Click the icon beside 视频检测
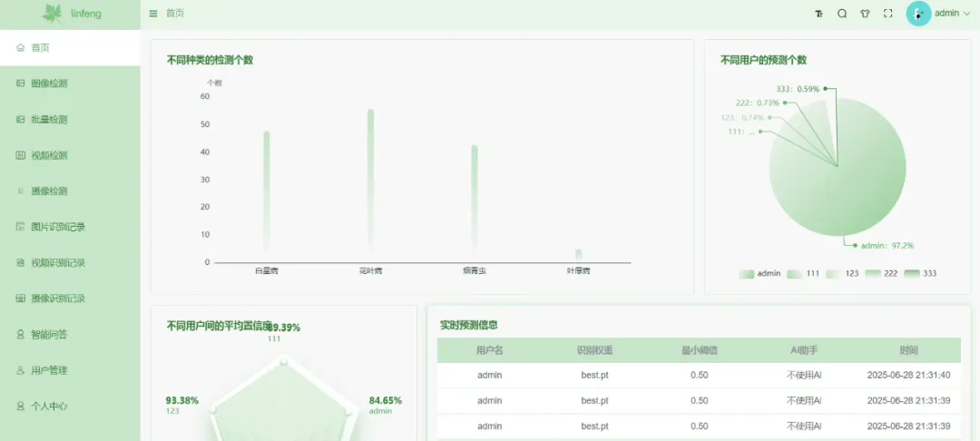The image size is (980, 441). click(21, 155)
